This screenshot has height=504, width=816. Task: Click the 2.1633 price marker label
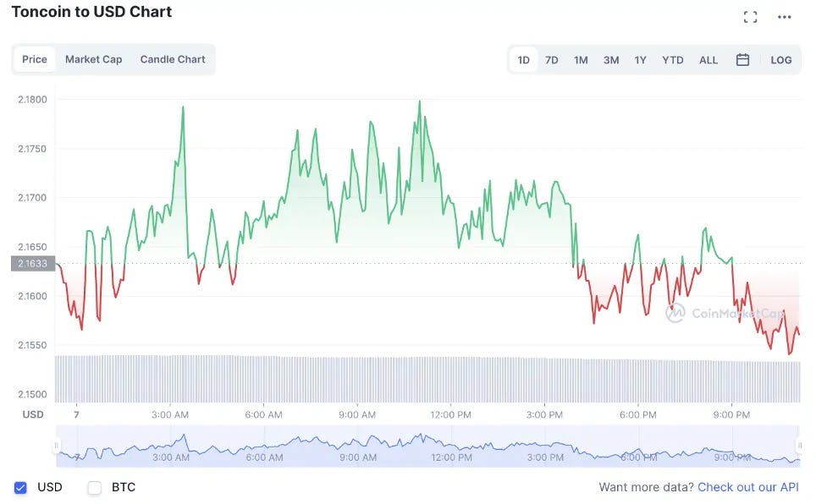33,264
